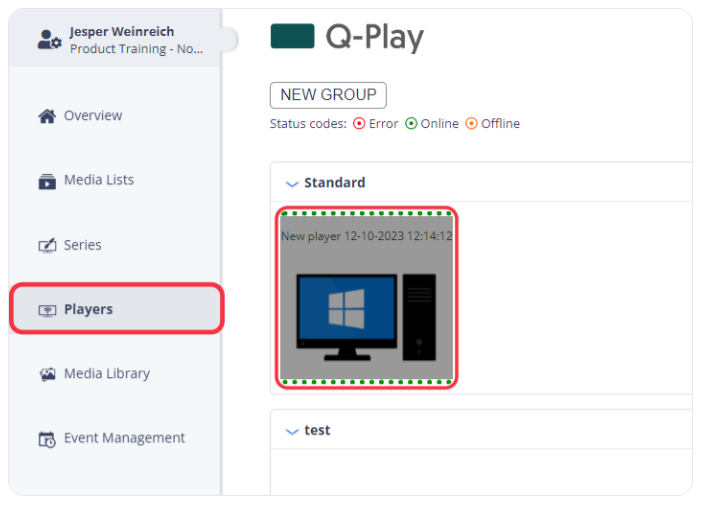The image size is (708, 510).
Task: Click the Series icon
Action: (47, 245)
